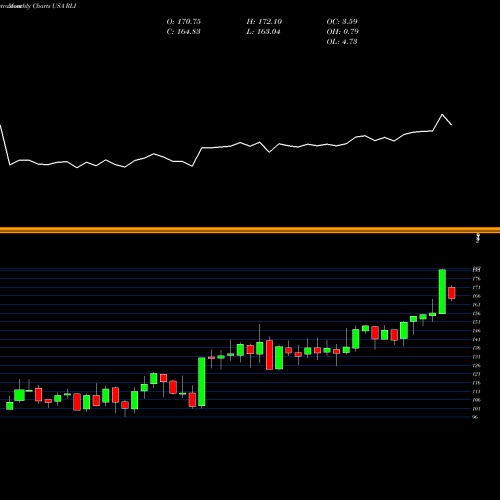The width and height of the screenshot is (500, 500).
Task: Select the tallest green candle reaching the top gridline
Action: tap(442, 291)
